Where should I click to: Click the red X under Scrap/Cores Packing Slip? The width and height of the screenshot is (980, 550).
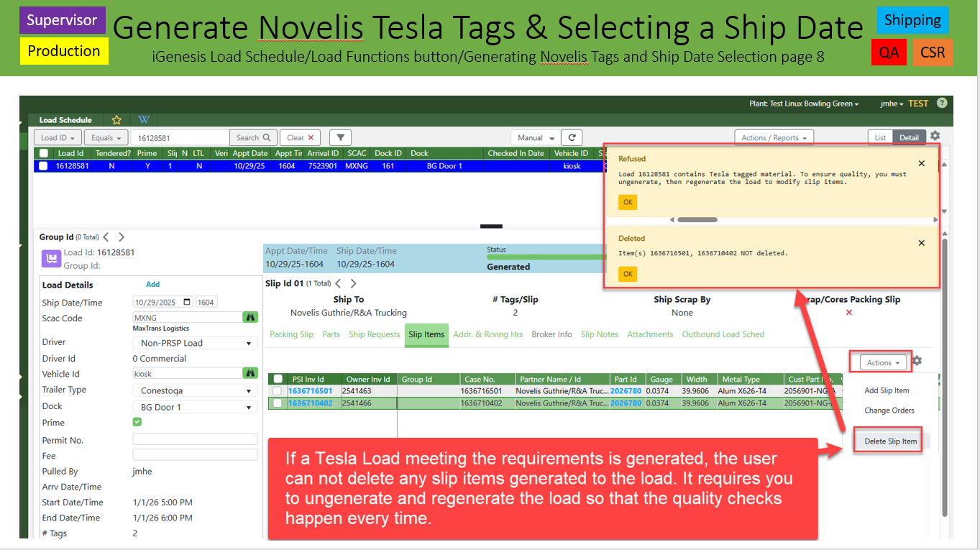(x=849, y=313)
